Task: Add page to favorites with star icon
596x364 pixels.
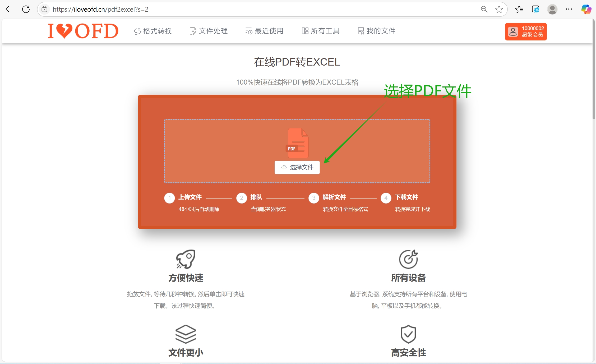Action: [499, 9]
